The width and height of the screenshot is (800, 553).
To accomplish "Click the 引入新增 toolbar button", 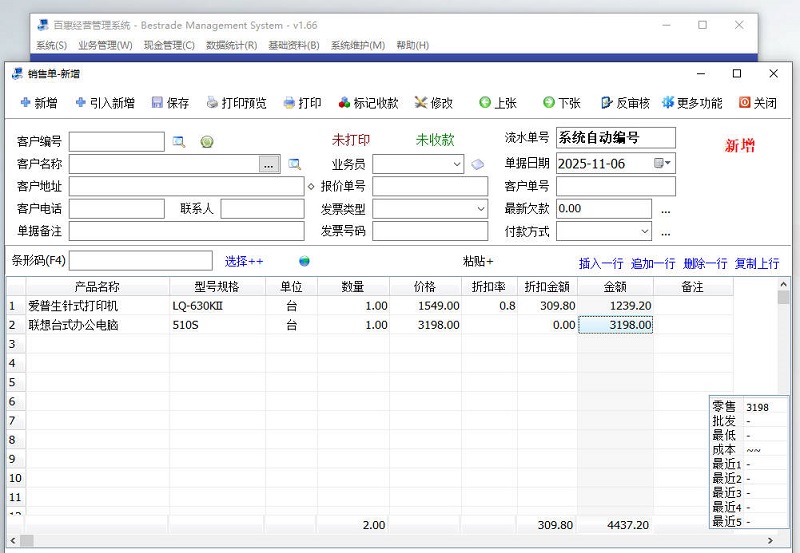I will [105, 103].
